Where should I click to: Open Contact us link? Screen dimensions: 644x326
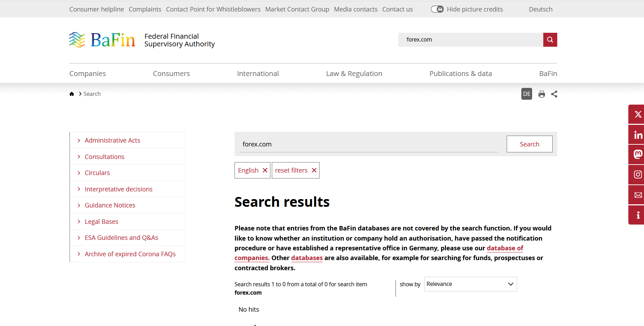pos(398,9)
